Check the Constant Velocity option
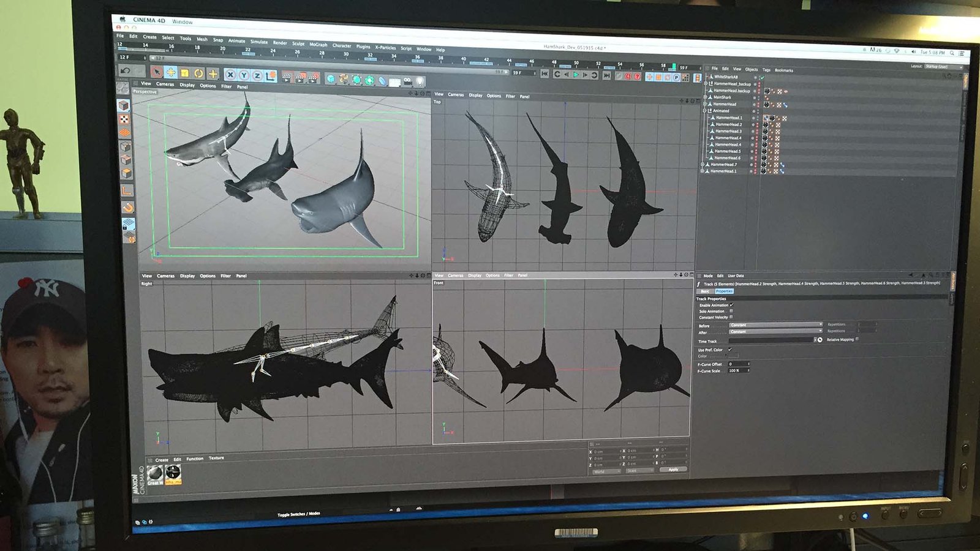980x551 pixels. click(731, 317)
